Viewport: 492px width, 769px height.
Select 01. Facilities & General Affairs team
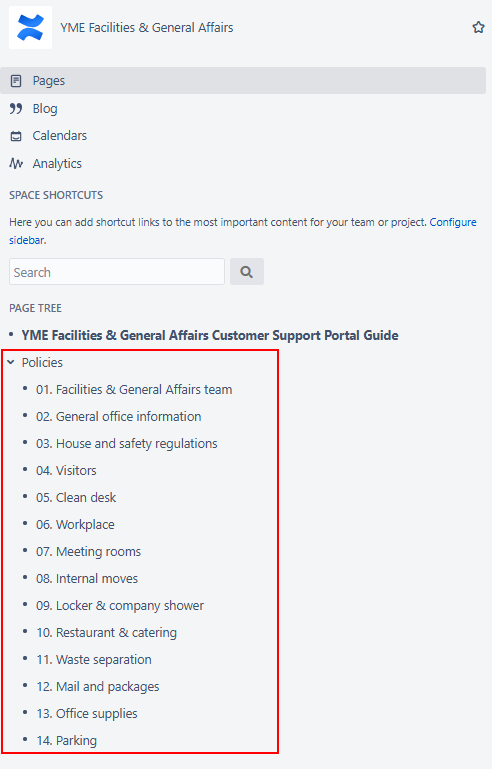134,389
